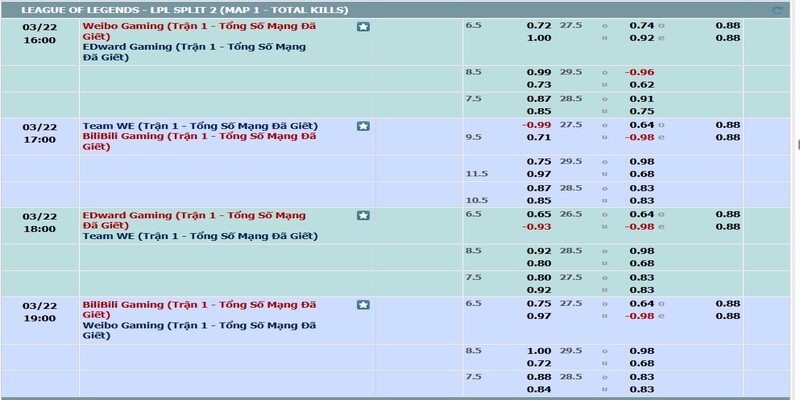800x400 pixels.
Task: Select odds 0.97 on the 11.5 handicap line
Action: pos(539,174)
